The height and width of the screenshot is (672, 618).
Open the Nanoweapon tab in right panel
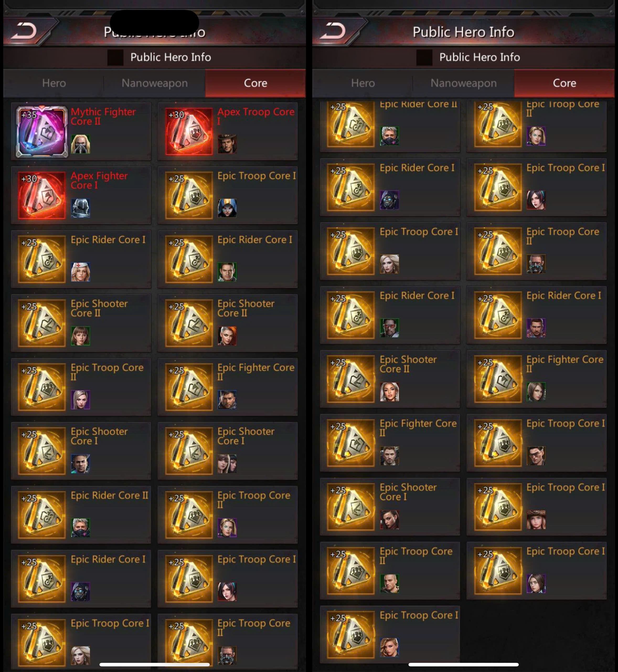[x=463, y=83]
